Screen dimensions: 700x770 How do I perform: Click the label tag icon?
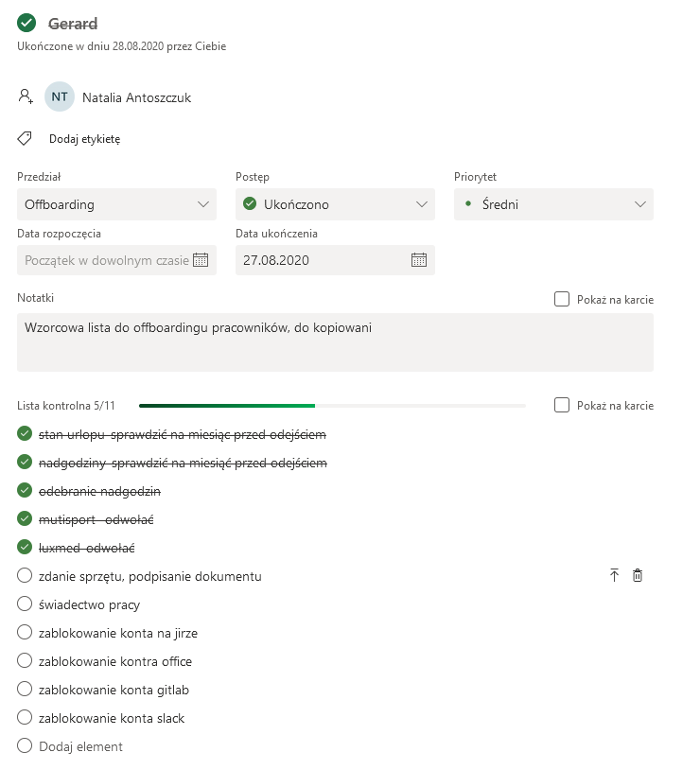pyautogui.click(x=25, y=139)
